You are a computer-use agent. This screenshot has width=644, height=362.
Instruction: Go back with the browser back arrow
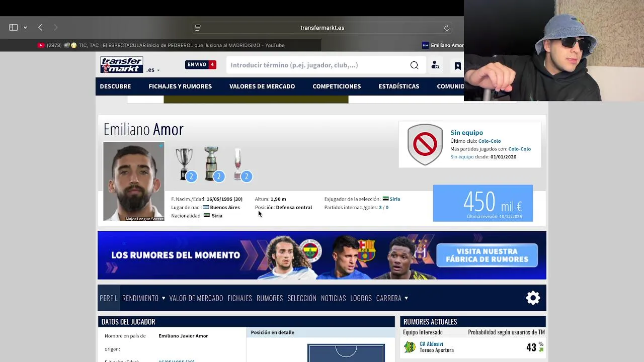[40, 28]
